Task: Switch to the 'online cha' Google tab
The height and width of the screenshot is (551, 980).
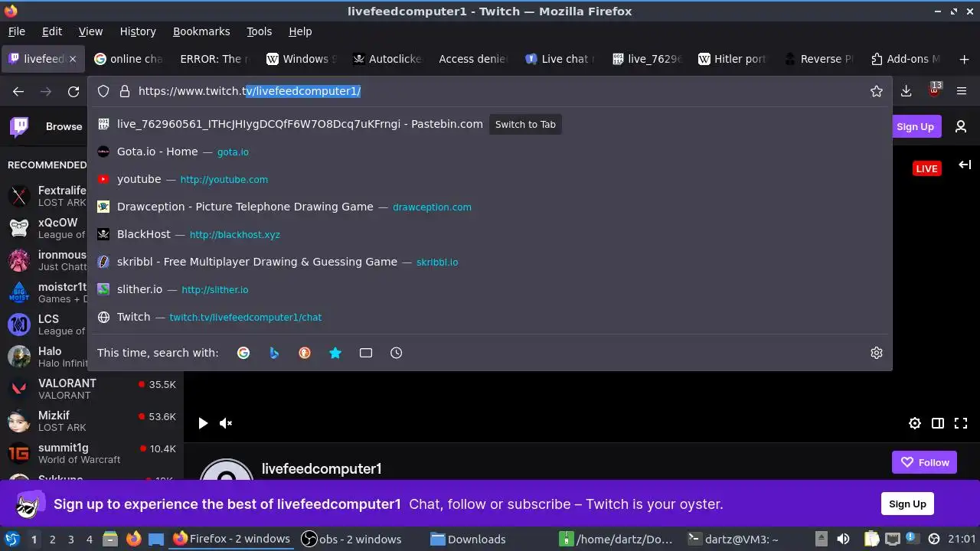Action: (129, 59)
